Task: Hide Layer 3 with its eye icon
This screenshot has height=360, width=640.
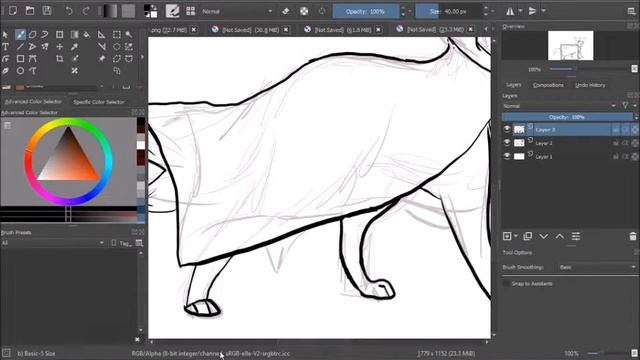Action: pos(507,129)
